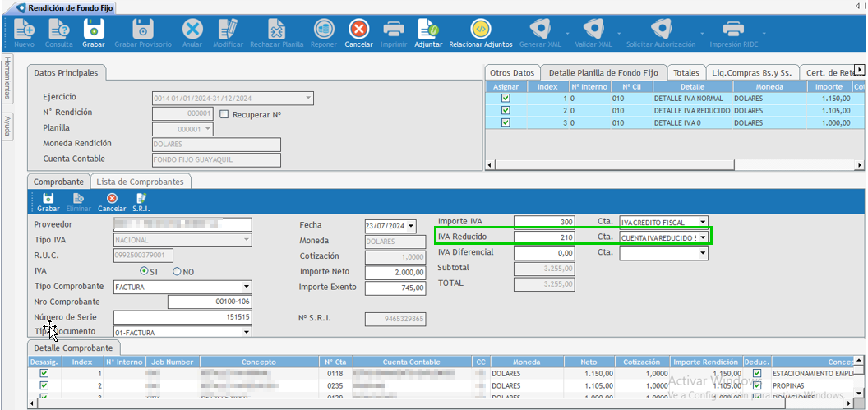The width and height of the screenshot is (868, 410).
Task: Open the Herramientas side panel
Action: [7, 78]
